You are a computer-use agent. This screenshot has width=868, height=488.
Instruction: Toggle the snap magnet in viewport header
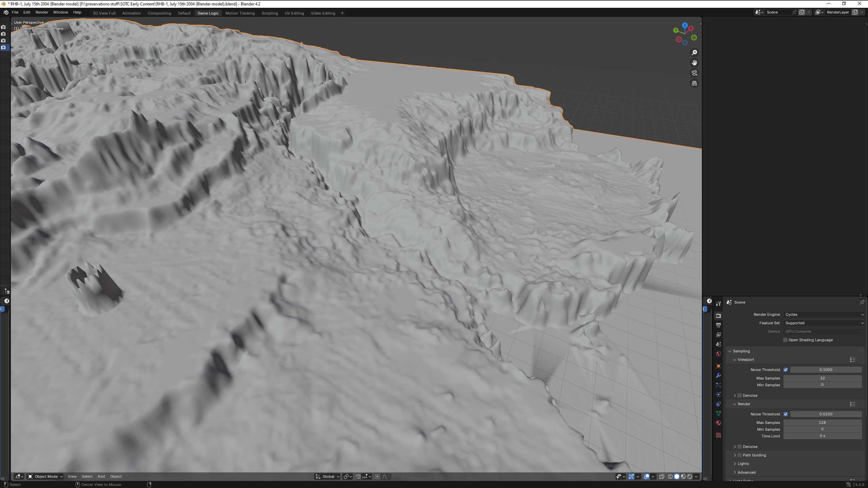pos(358,476)
